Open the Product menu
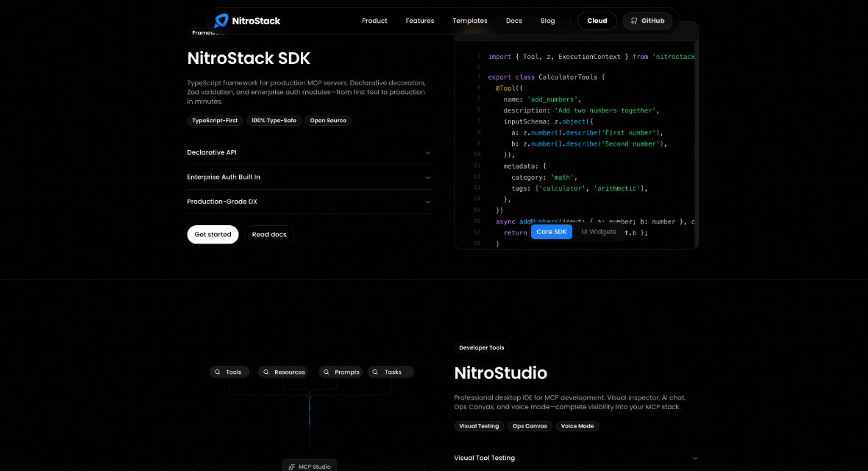Viewport: 868px width, 471px height. click(374, 21)
